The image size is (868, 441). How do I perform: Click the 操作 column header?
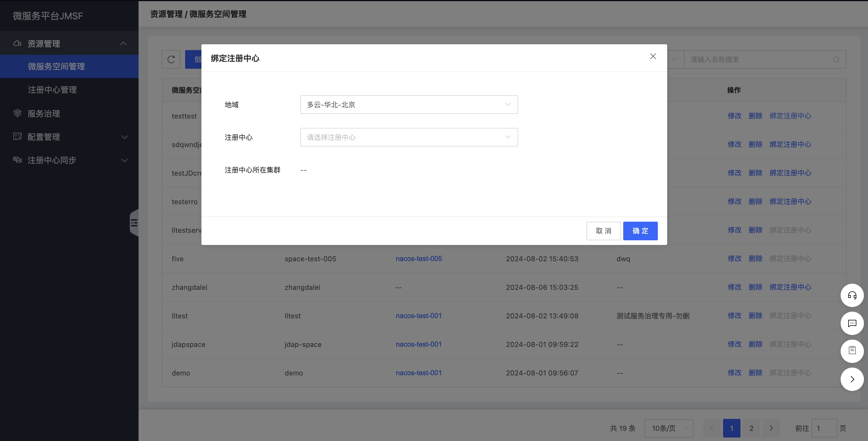click(x=734, y=90)
